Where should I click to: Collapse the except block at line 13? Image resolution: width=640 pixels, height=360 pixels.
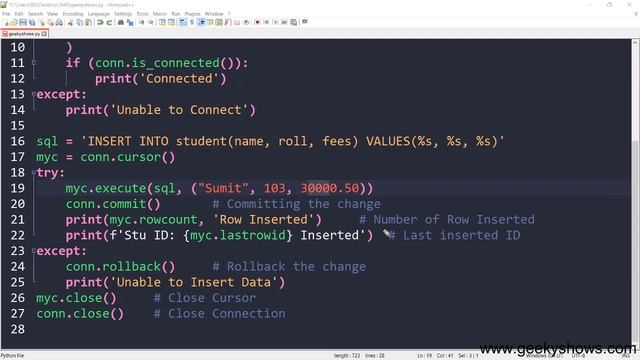34,94
